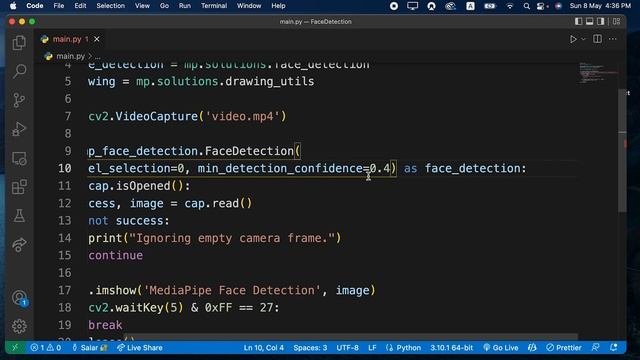
Task: Open Ln 10, Col 4 go-to-line indicator
Action: (264, 348)
